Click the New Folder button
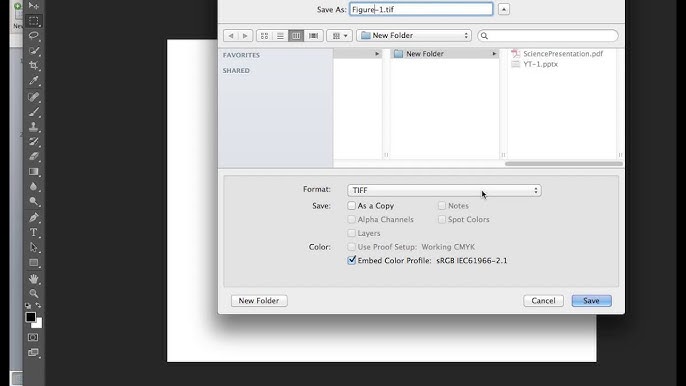This screenshot has width=686, height=386. point(259,301)
